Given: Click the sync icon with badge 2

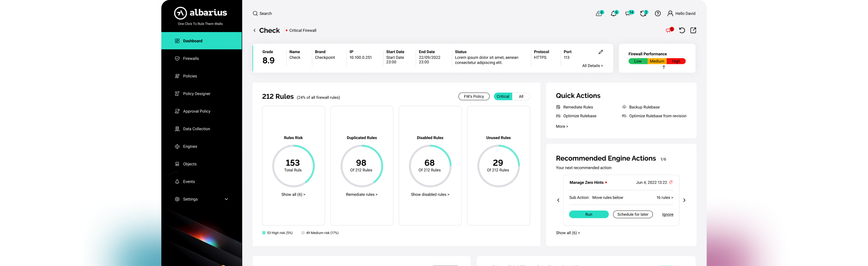Looking at the screenshot, I should click(644, 13).
